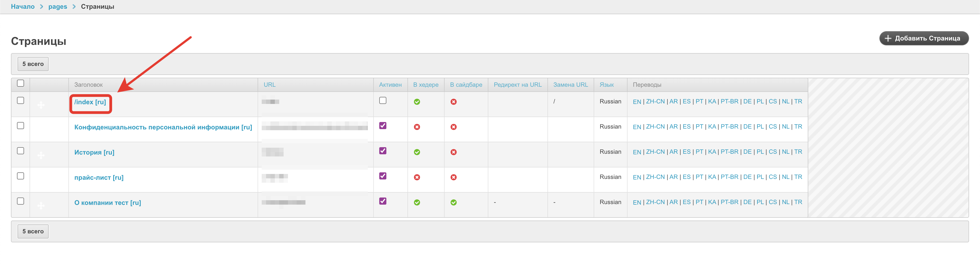Viewport: 980px width, 267px height.
Task: Click green sidebar icon in О компании тест row
Action: pos(453,202)
